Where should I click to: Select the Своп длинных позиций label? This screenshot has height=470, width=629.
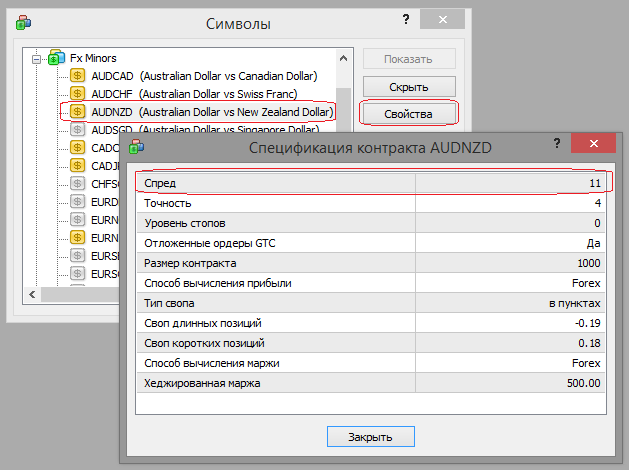click(203, 323)
